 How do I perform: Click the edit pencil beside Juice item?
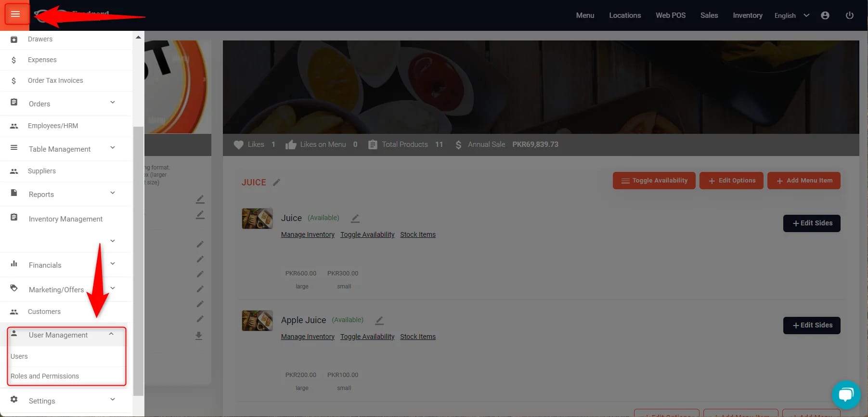click(x=355, y=219)
